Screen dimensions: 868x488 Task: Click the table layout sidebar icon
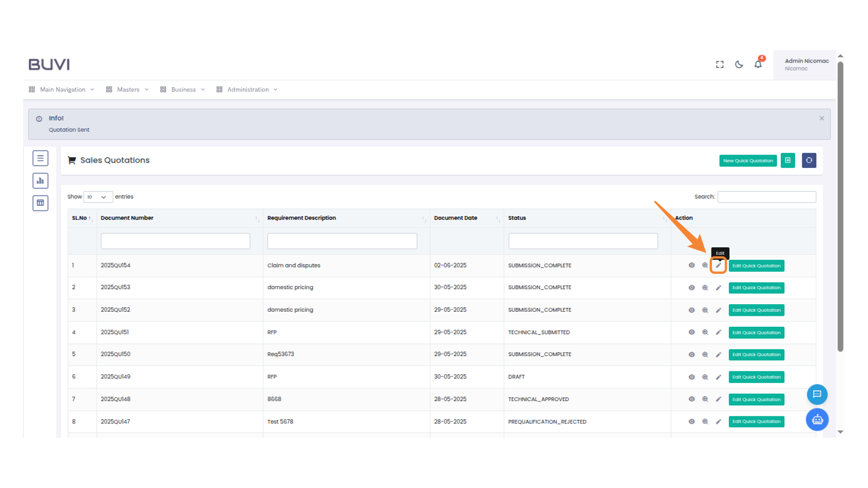click(x=40, y=203)
